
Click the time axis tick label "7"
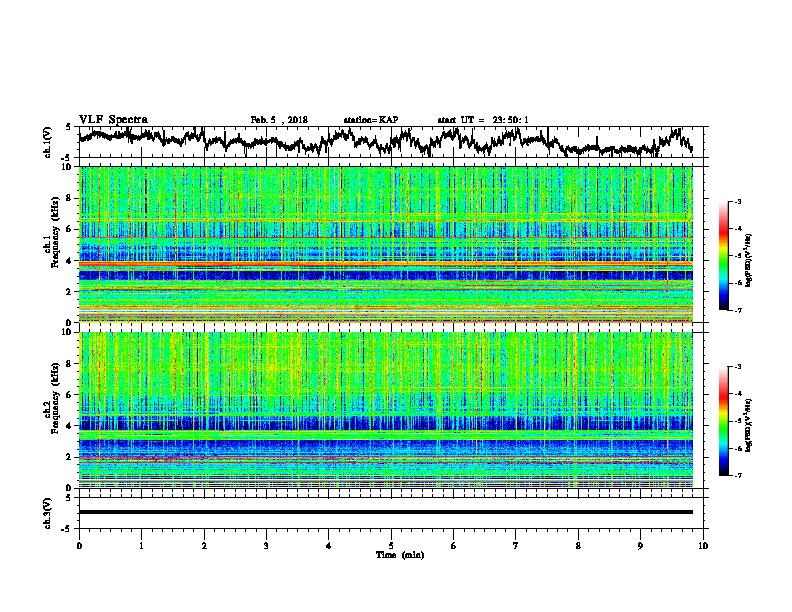tap(516, 546)
